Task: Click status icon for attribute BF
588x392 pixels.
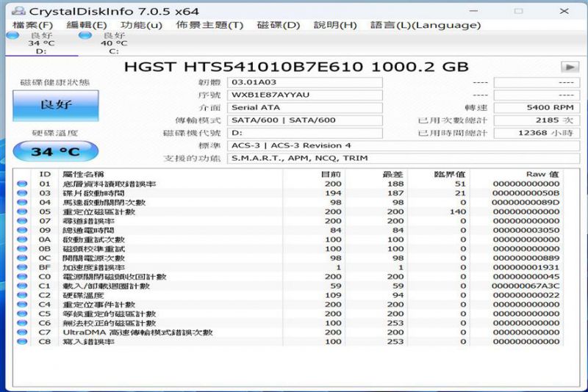Action: [x=22, y=267]
